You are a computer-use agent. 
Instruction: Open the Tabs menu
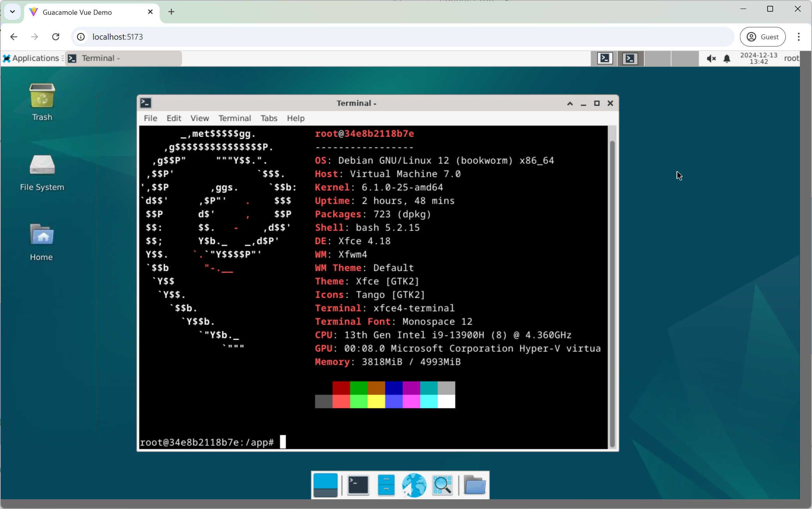click(269, 118)
